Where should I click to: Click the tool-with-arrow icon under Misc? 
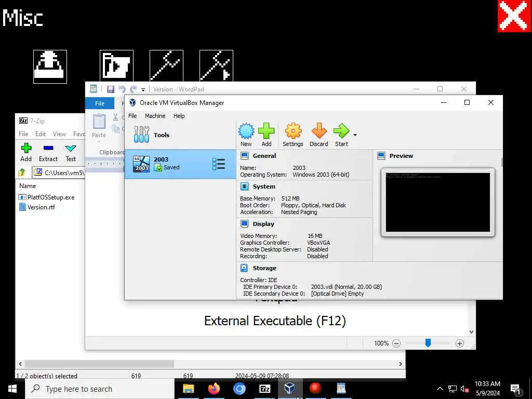pos(217,66)
